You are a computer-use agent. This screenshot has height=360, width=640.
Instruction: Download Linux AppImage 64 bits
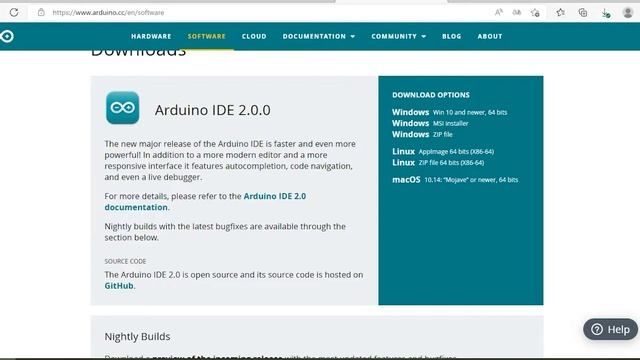click(443, 151)
